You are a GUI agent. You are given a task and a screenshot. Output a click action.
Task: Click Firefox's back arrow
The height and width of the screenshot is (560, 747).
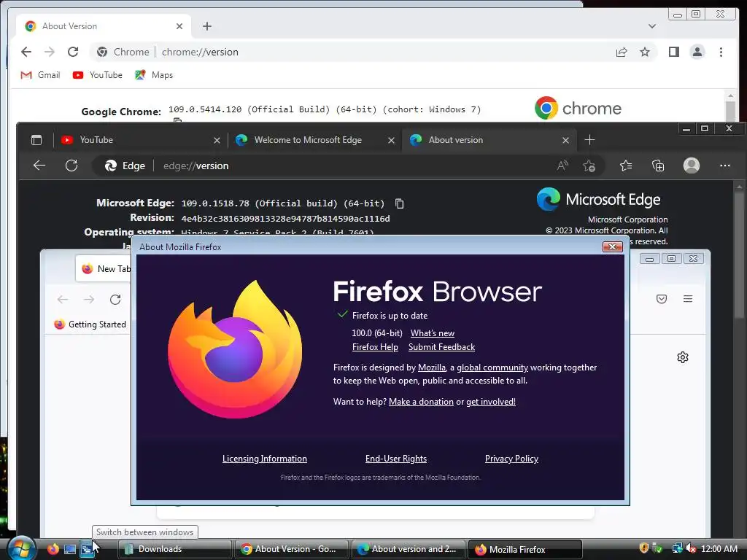[x=63, y=300]
